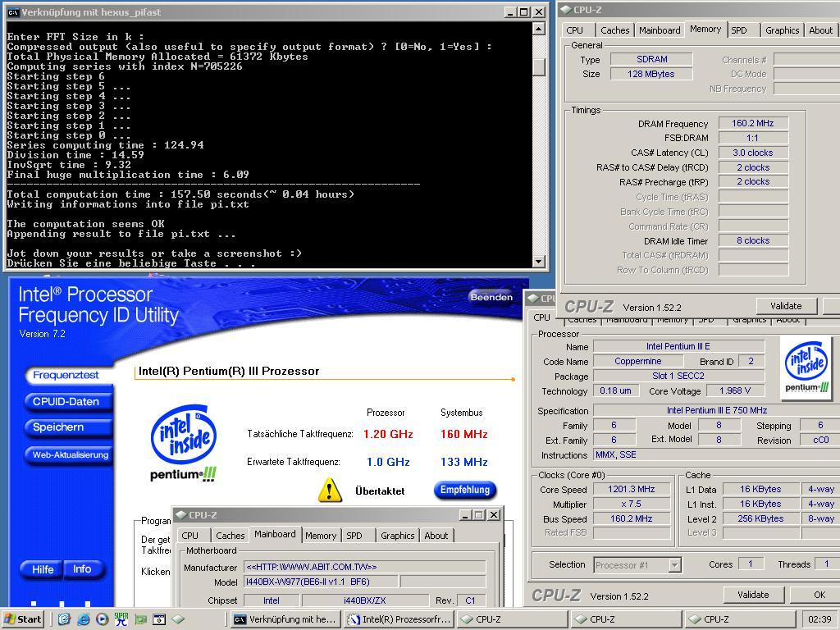
Task: Click the Package value Slot 1 SECC2
Action: [x=678, y=376]
